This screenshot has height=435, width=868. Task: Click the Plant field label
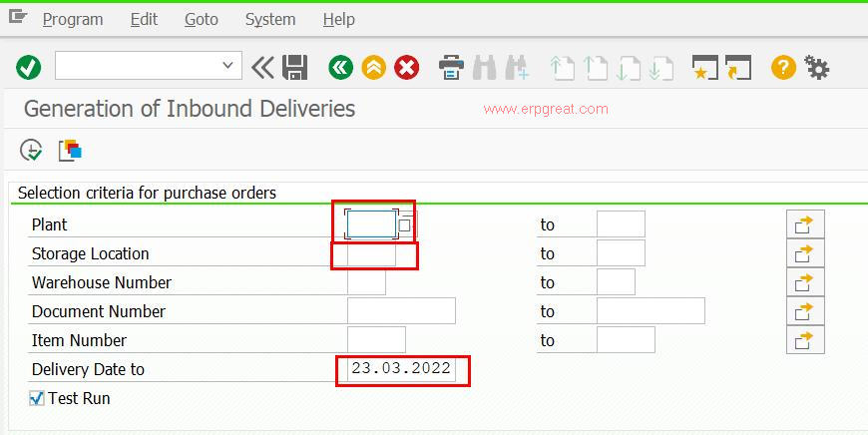point(49,224)
